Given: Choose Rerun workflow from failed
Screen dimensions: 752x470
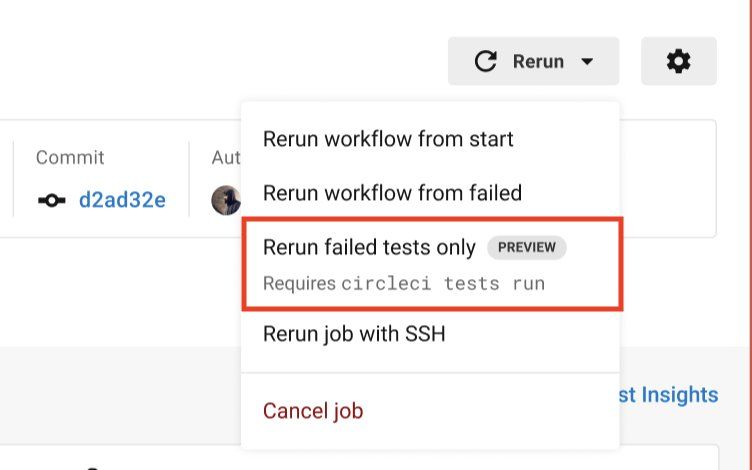Looking at the screenshot, I should pos(392,193).
